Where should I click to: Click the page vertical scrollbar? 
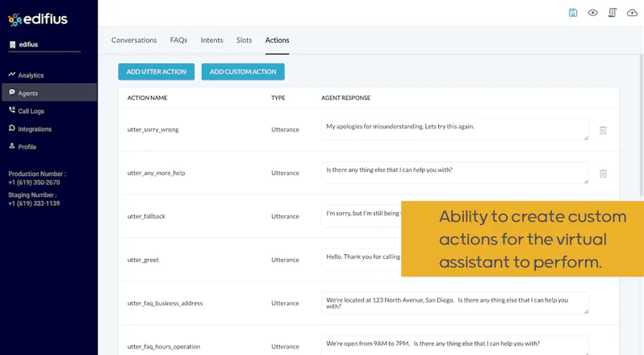pos(642,125)
